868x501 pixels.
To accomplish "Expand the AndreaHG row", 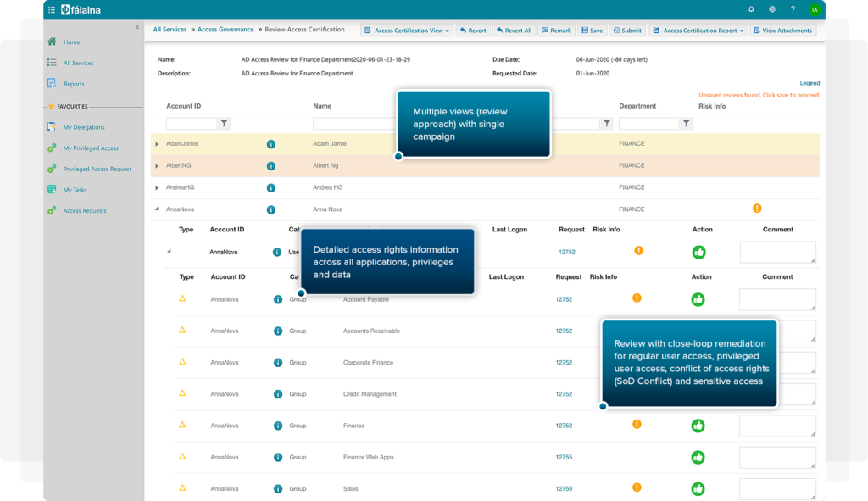I will click(x=157, y=187).
